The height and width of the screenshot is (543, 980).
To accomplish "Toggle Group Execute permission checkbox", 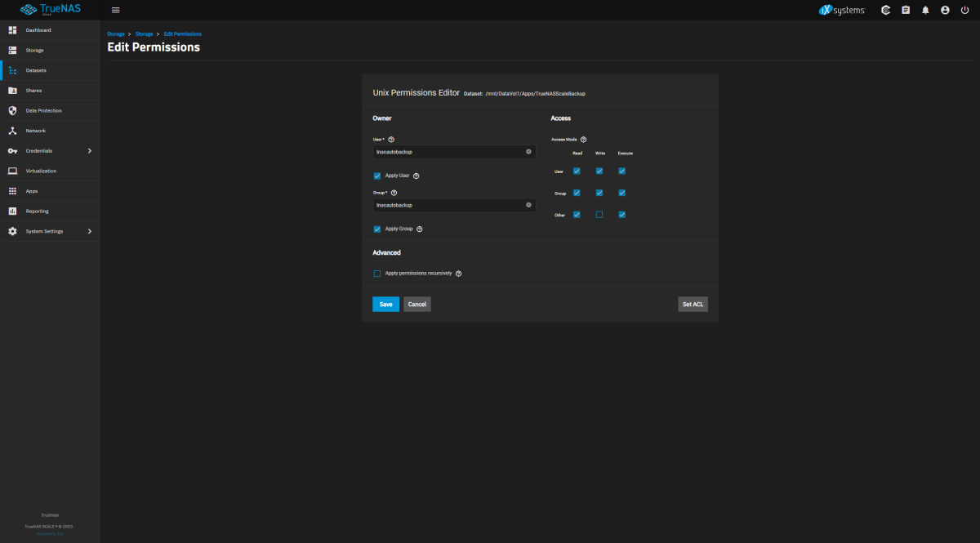I will (x=622, y=193).
